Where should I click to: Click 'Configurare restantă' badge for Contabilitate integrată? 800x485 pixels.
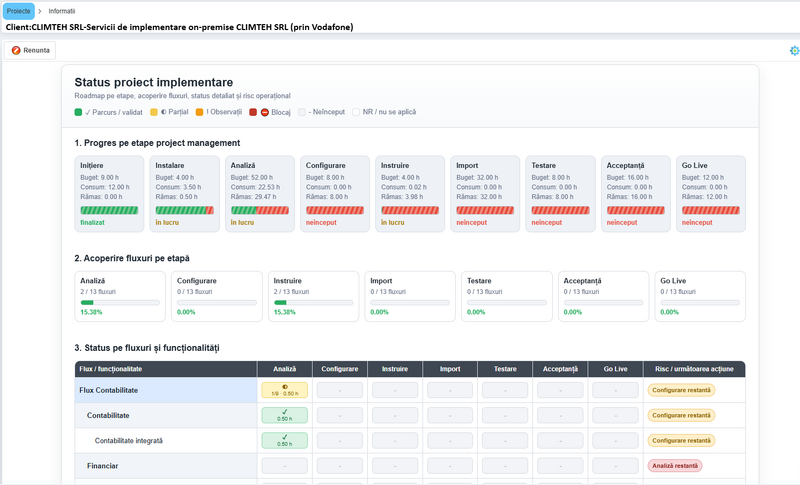(681, 441)
